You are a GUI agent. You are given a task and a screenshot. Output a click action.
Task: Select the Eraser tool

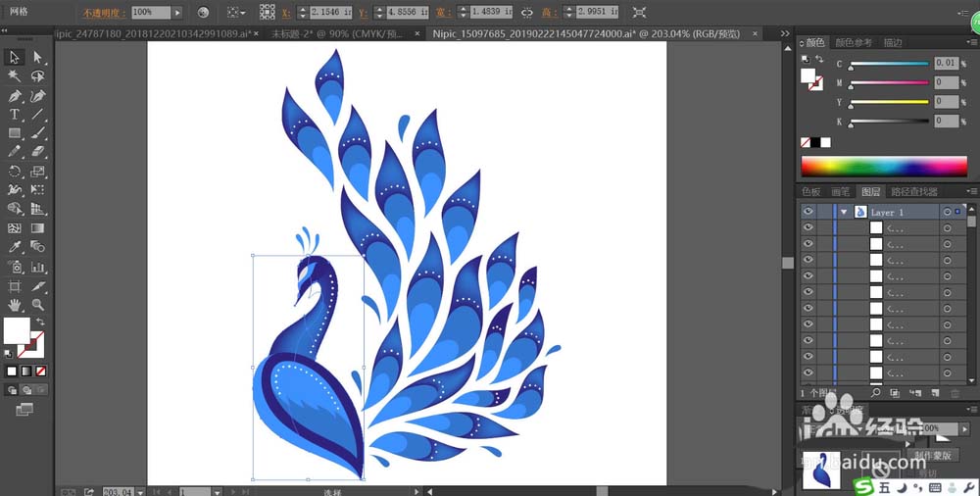(x=38, y=152)
